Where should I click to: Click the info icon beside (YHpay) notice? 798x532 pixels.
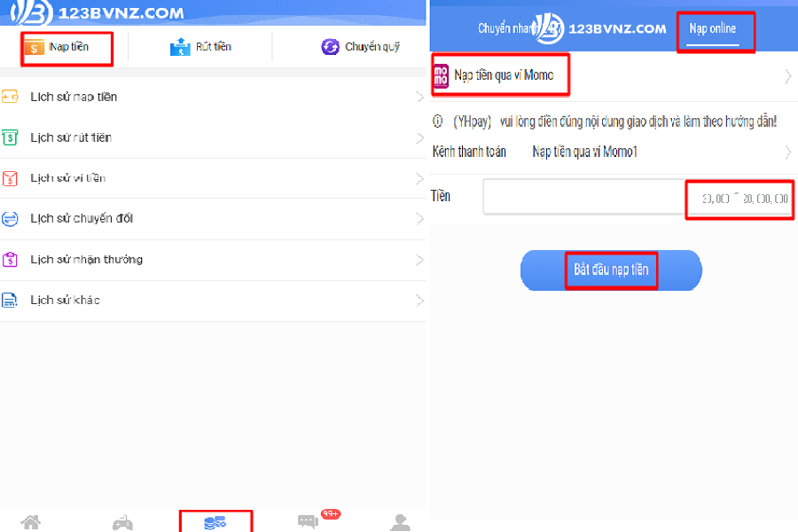(438, 121)
